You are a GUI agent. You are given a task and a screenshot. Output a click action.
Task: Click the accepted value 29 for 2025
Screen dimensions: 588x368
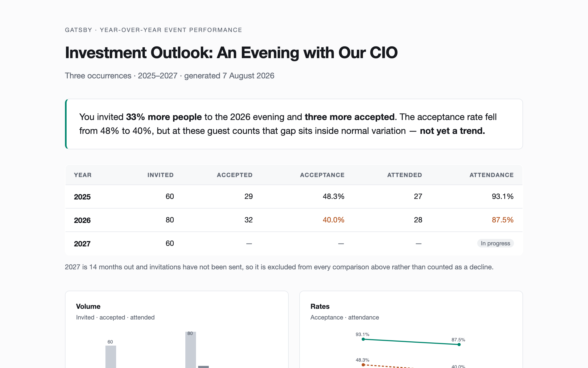click(248, 197)
